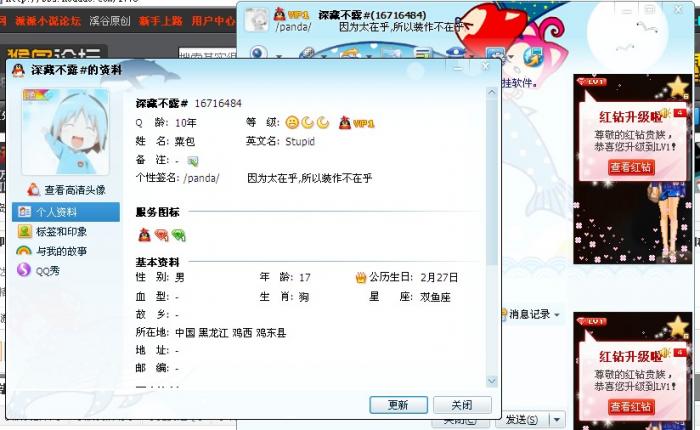Viewport: 700px width, 430px height.
Task: Click the green diamond service icon
Action: pos(179,235)
